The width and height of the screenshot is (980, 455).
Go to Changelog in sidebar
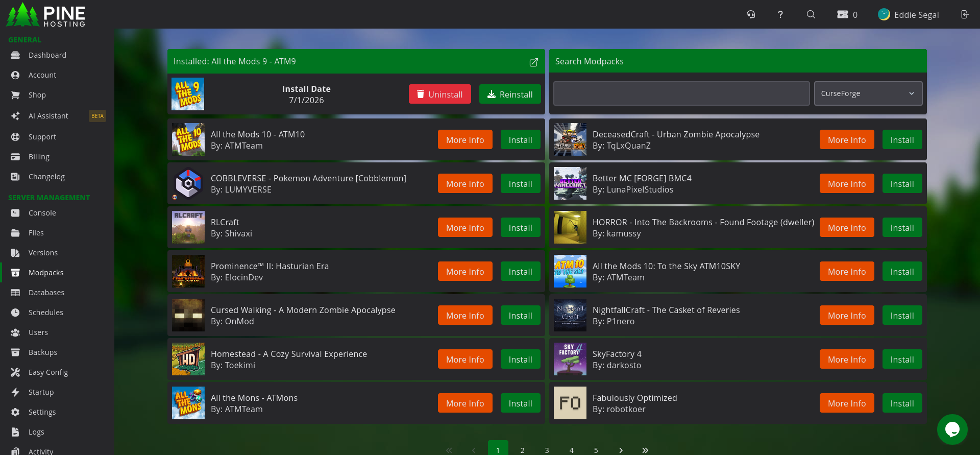46,177
